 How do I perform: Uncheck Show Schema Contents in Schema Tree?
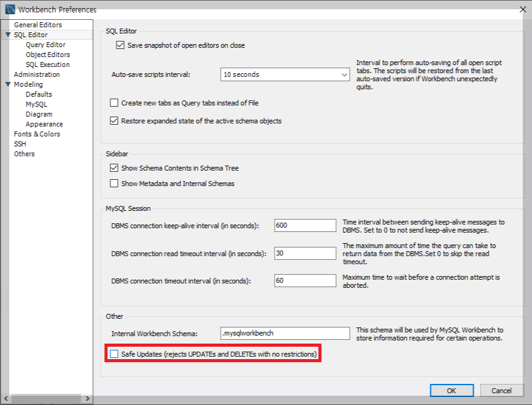tap(114, 168)
